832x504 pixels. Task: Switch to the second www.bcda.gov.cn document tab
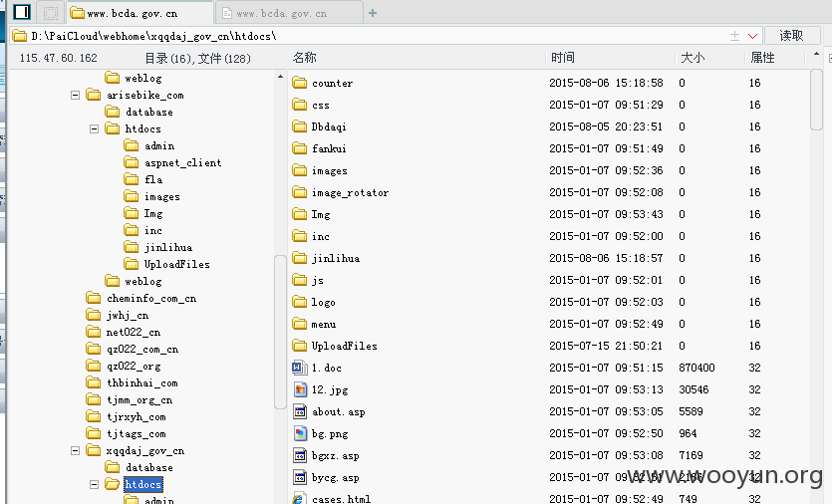tap(289, 13)
